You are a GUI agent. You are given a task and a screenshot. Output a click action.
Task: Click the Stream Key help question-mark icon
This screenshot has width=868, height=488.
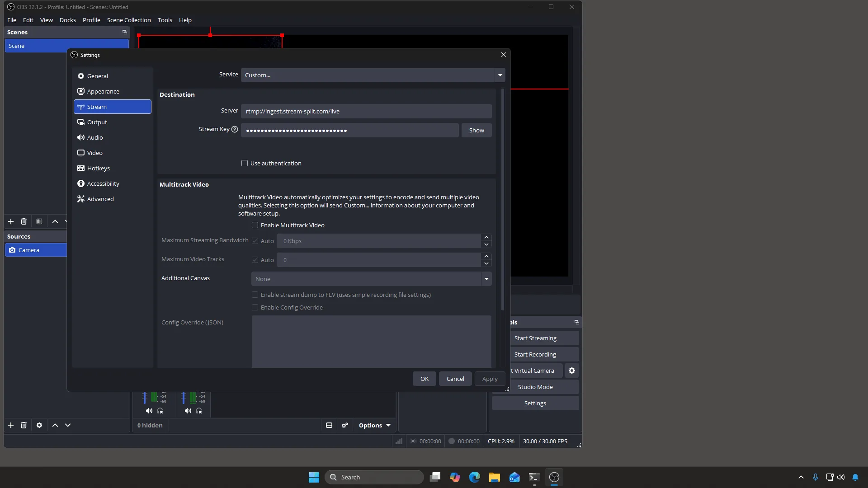coord(235,129)
